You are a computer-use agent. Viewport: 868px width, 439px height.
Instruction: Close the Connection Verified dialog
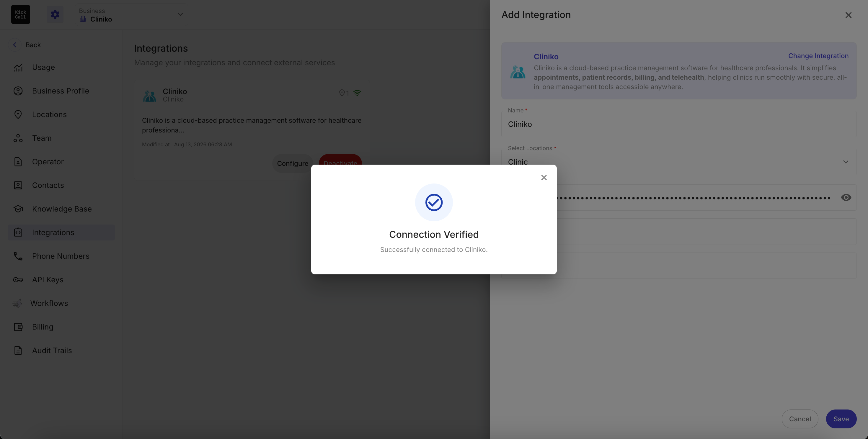[544, 177]
